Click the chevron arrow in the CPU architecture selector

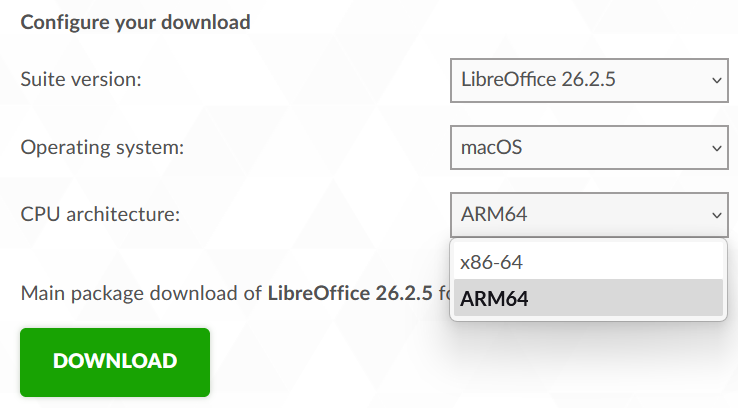click(x=716, y=216)
